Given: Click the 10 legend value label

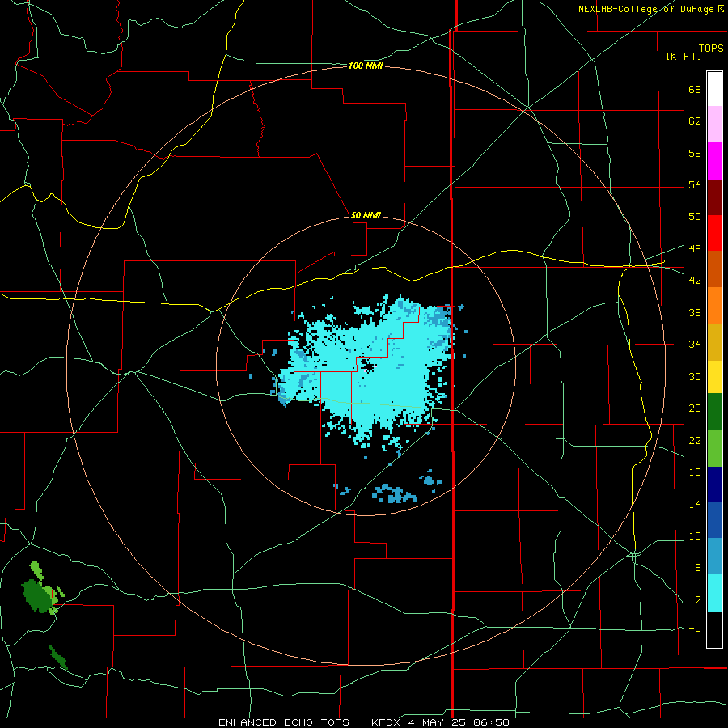Looking at the screenshot, I should tap(695, 535).
